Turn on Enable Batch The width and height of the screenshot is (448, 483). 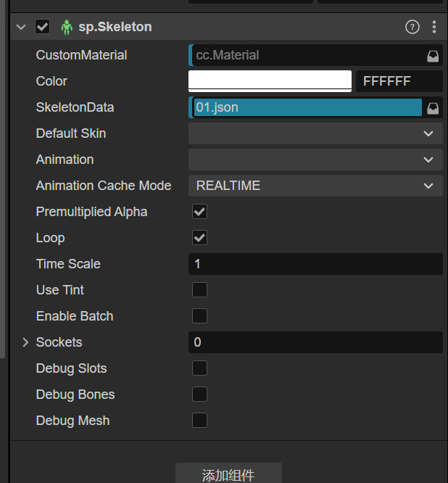coord(199,316)
